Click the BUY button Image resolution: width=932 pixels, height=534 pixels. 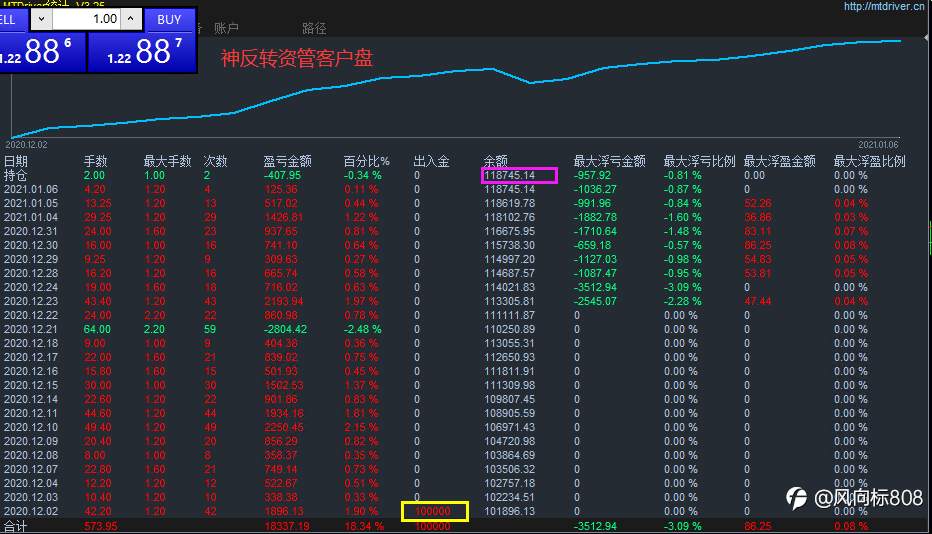coord(169,20)
